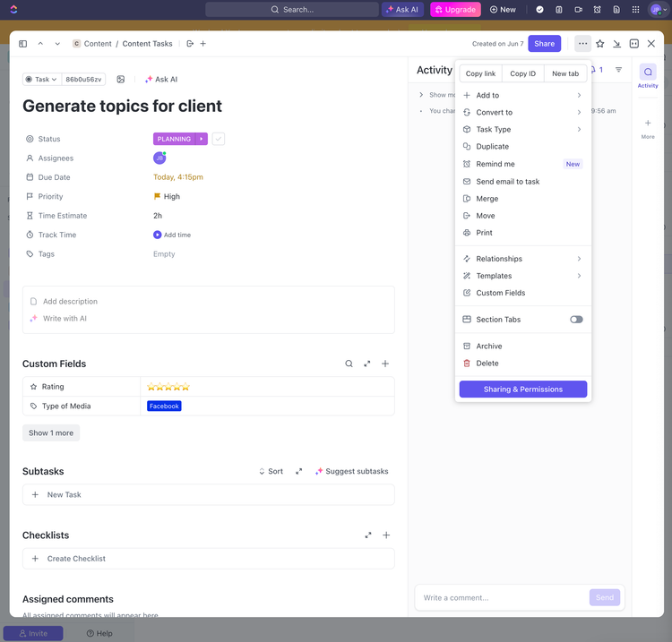
Task: Toggle the Section Tabs switch
Action: coord(576,320)
